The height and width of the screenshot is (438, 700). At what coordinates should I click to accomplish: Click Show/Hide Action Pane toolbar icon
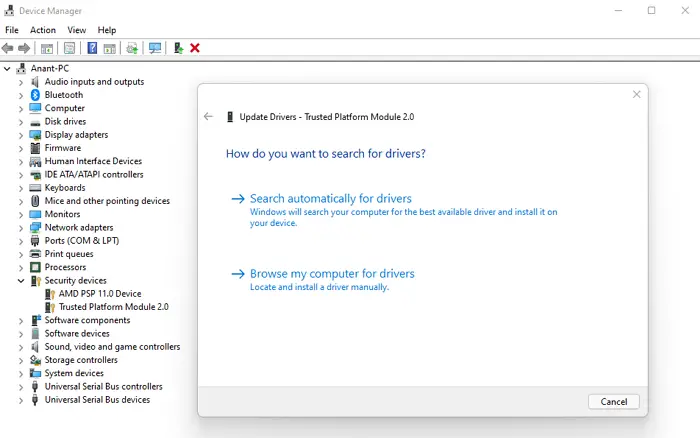[109, 48]
